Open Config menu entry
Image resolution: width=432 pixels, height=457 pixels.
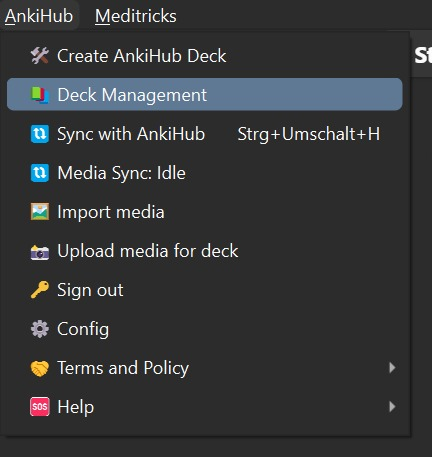(x=205, y=329)
